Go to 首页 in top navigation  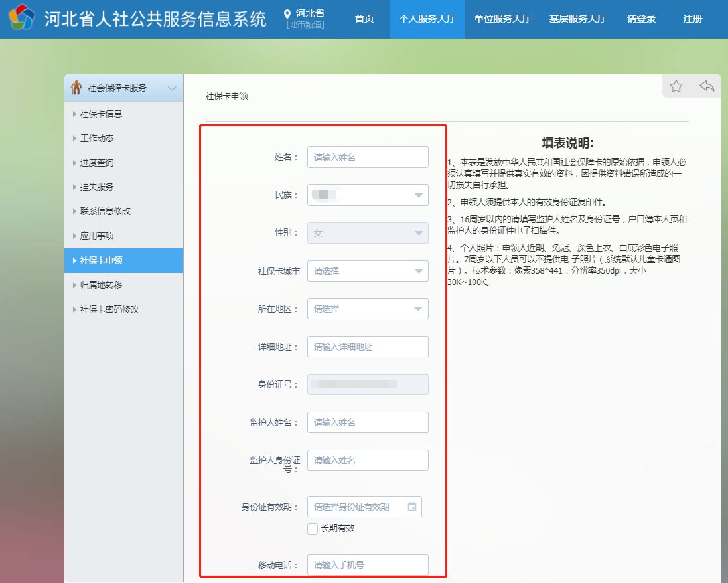pyautogui.click(x=364, y=19)
